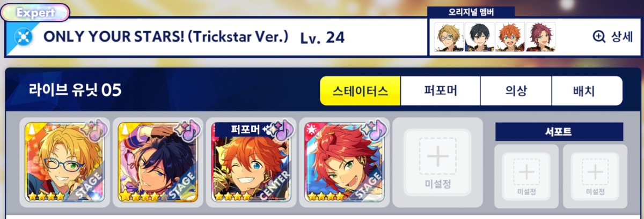
Task: Add a member to the empty 미설정 unit slot
Action: click(437, 162)
